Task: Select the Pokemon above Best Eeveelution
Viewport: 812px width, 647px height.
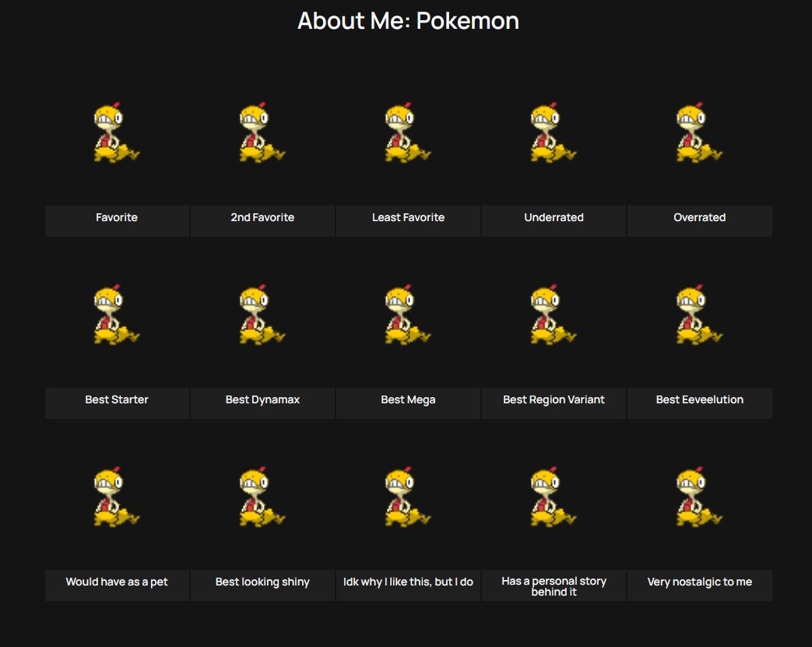Action: pyautogui.click(x=699, y=315)
